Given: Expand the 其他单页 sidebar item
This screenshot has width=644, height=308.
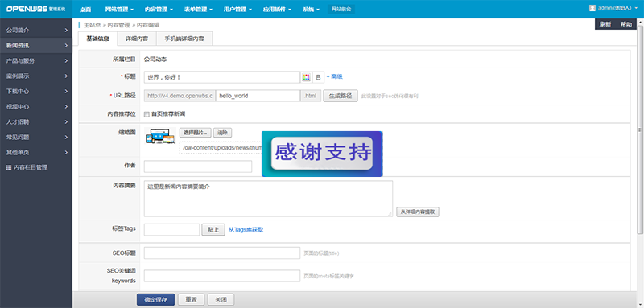Looking at the screenshot, I should coord(36,152).
